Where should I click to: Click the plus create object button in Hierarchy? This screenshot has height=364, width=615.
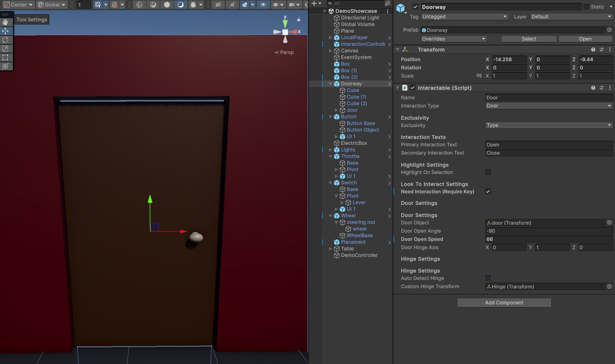(x=314, y=3)
